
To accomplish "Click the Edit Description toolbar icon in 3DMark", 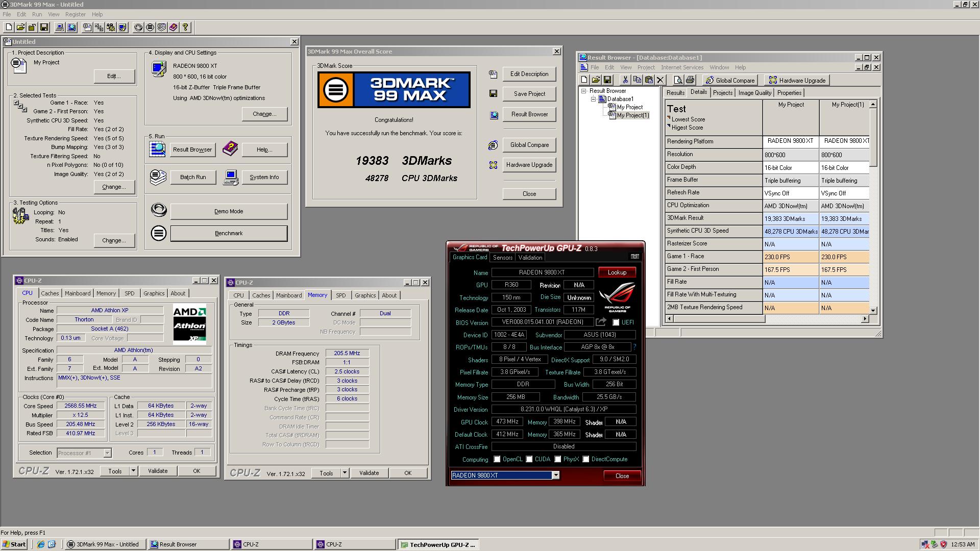I will [x=87, y=28].
